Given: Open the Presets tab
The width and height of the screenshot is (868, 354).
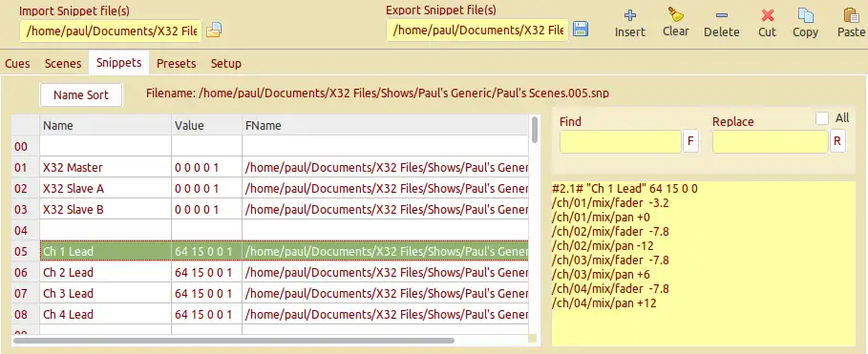Looking at the screenshot, I should tap(176, 64).
